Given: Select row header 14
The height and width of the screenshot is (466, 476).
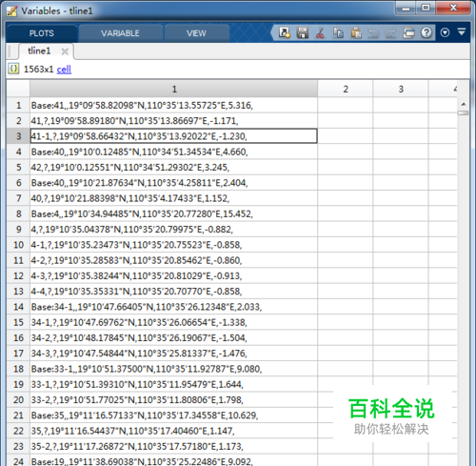Looking at the screenshot, I should point(18,307).
